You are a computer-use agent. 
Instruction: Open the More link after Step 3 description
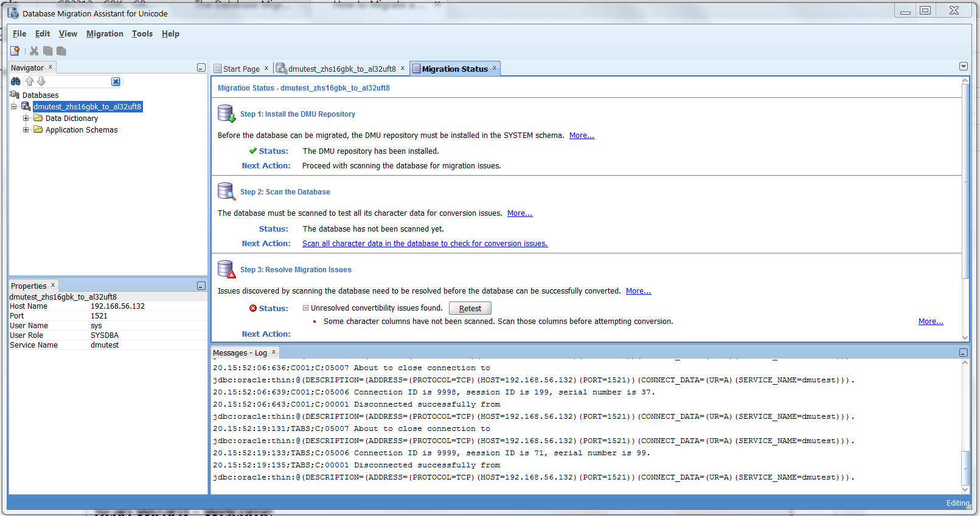(638, 291)
